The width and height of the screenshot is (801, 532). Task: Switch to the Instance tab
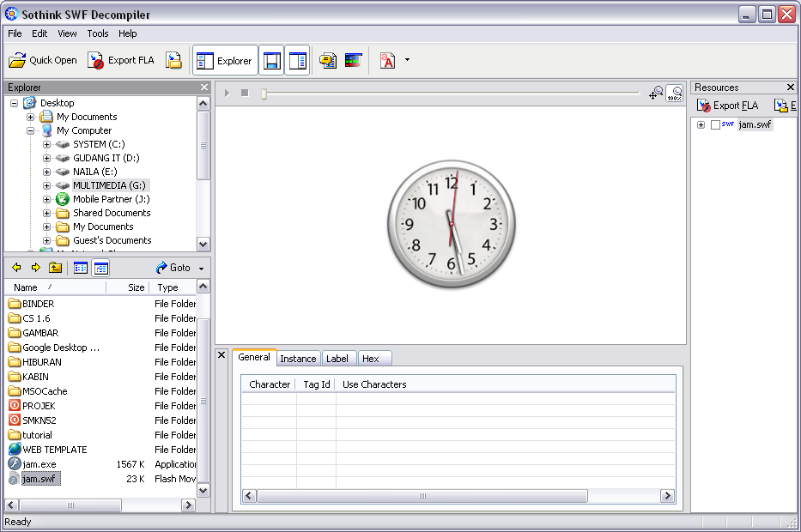point(298,359)
